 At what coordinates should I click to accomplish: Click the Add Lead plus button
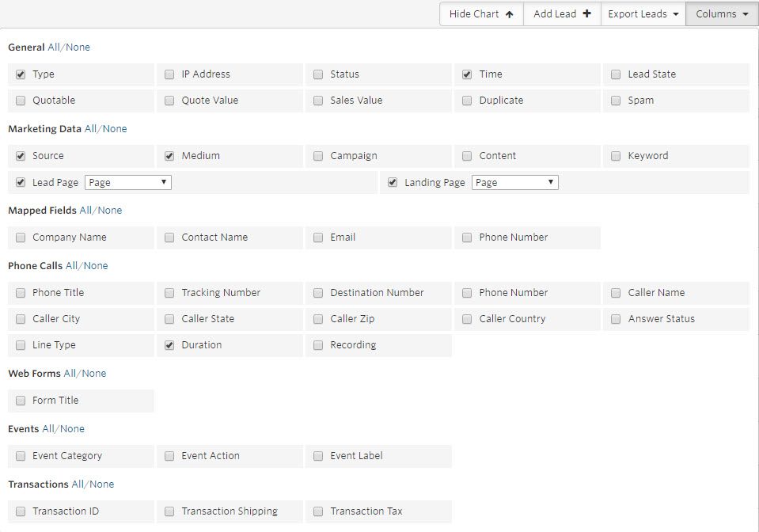562,14
